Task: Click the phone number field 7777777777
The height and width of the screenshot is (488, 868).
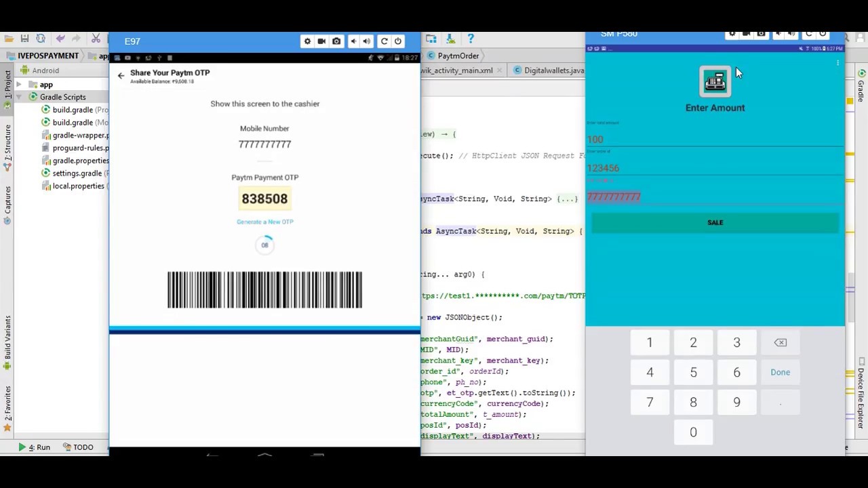Action: coord(715,197)
